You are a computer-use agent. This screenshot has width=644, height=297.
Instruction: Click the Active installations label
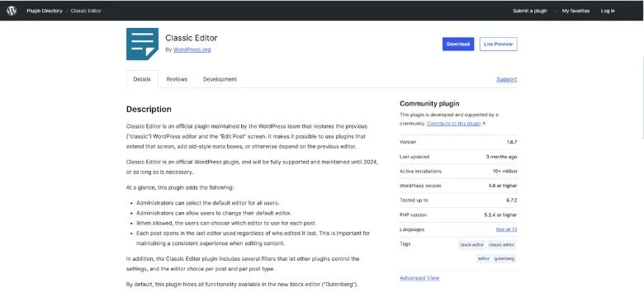pos(420,171)
